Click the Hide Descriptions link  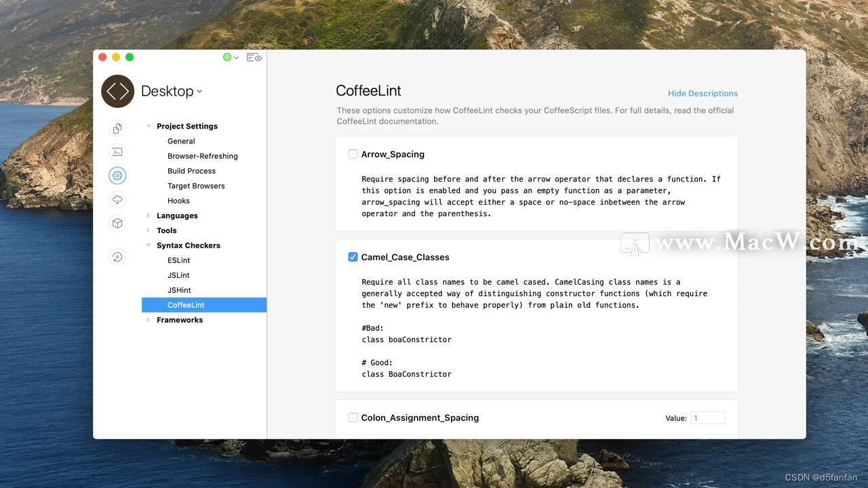tap(703, 93)
